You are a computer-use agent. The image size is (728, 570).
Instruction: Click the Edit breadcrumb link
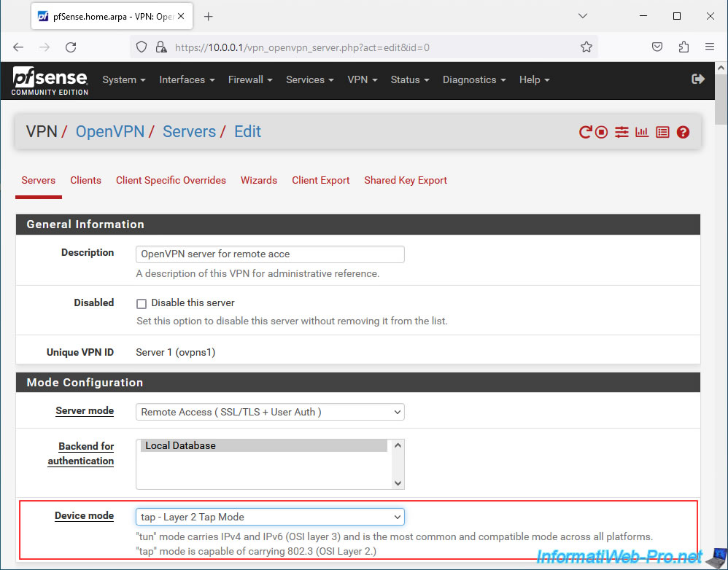tap(247, 132)
